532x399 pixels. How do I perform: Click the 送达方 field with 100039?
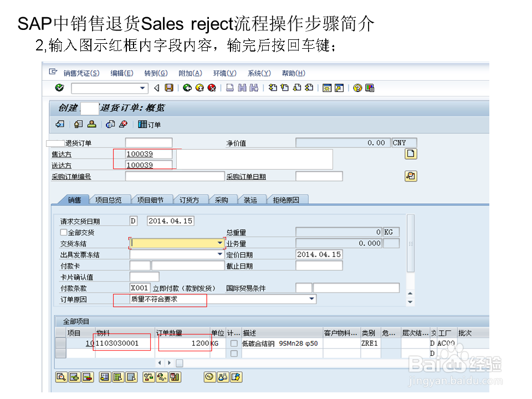(x=149, y=165)
